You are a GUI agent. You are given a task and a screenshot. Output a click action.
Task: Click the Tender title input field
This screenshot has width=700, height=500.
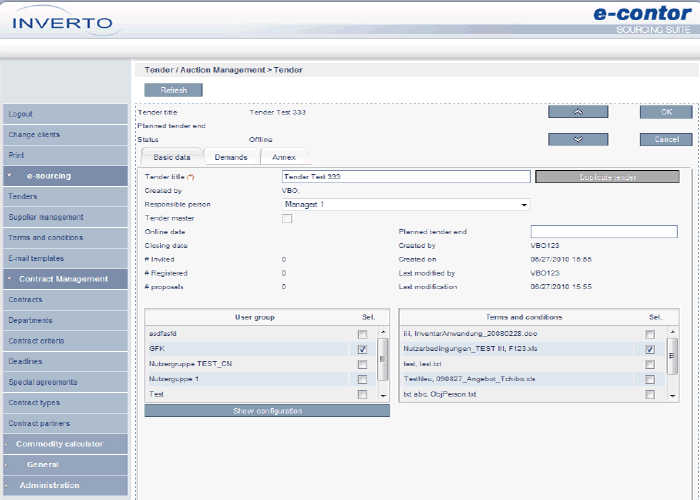point(406,176)
